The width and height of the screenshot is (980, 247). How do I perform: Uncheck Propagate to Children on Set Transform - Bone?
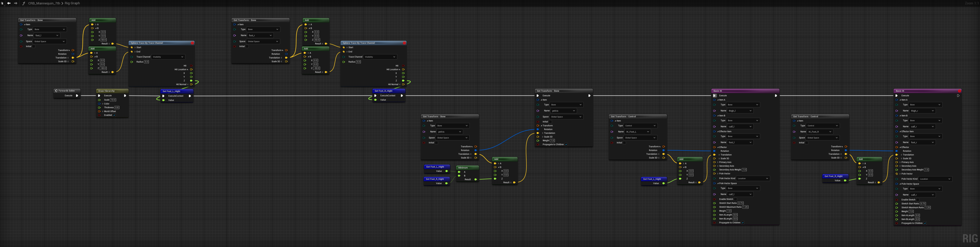[566, 144]
